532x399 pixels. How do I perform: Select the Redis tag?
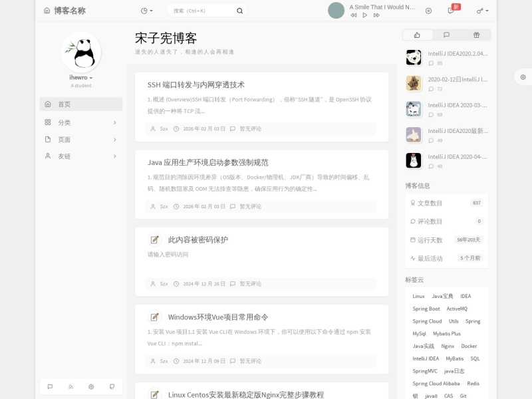pyautogui.click(x=473, y=384)
